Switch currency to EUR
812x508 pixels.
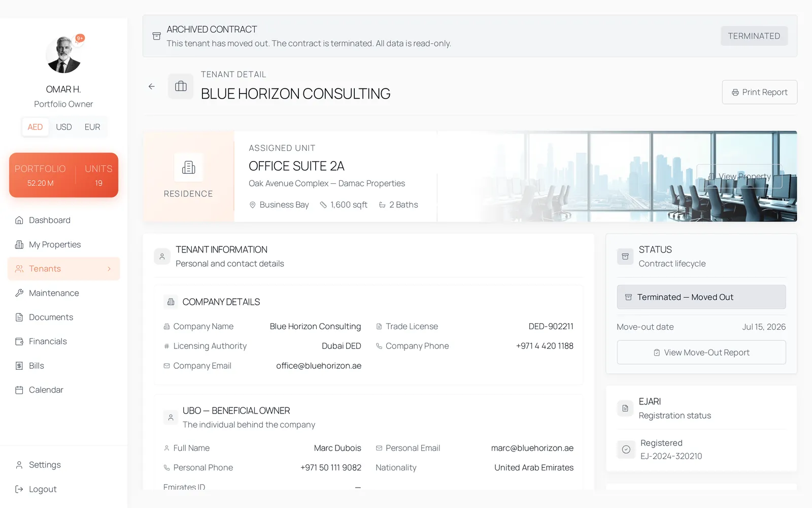pos(92,127)
